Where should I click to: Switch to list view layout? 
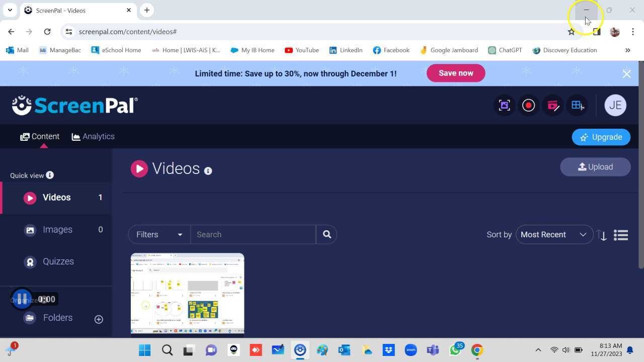[x=621, y=235]
